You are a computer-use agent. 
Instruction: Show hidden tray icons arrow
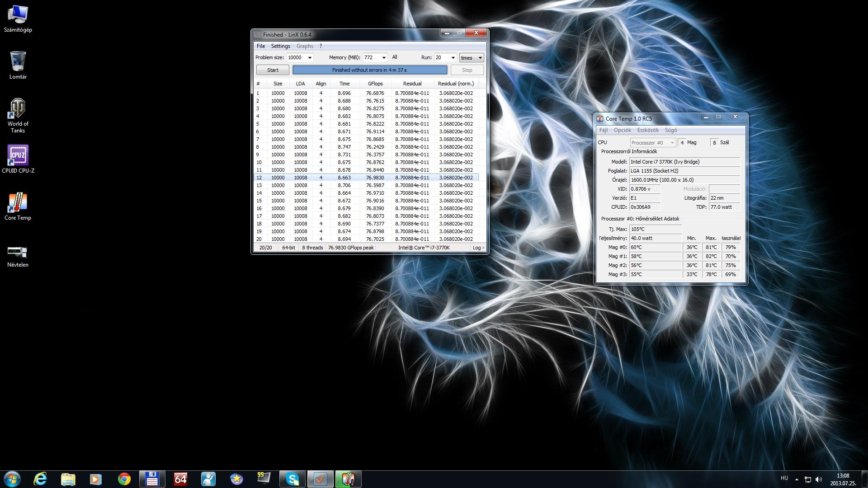(797, 479)
